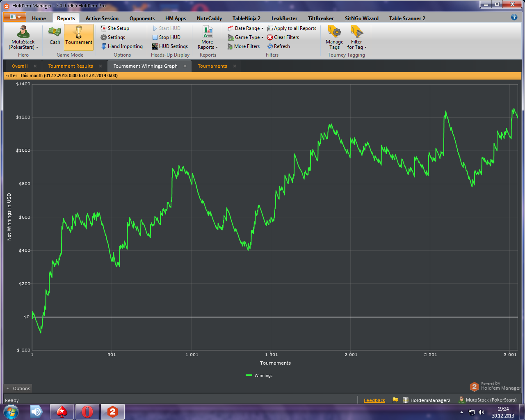Open the Active Session ribbon tab

[x=102, y=18]
